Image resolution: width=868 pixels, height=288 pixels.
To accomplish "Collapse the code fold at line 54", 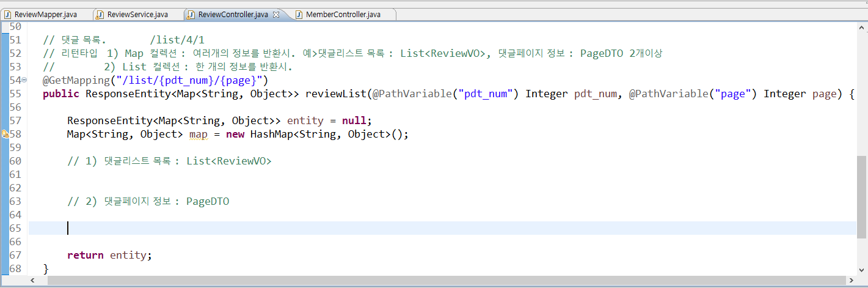I will click(x=24, y=80).
